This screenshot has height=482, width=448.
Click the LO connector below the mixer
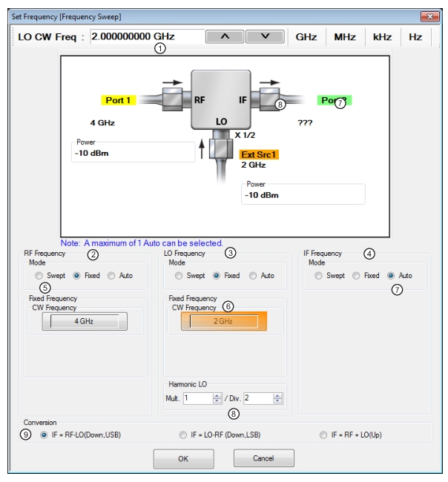point(220,146)
